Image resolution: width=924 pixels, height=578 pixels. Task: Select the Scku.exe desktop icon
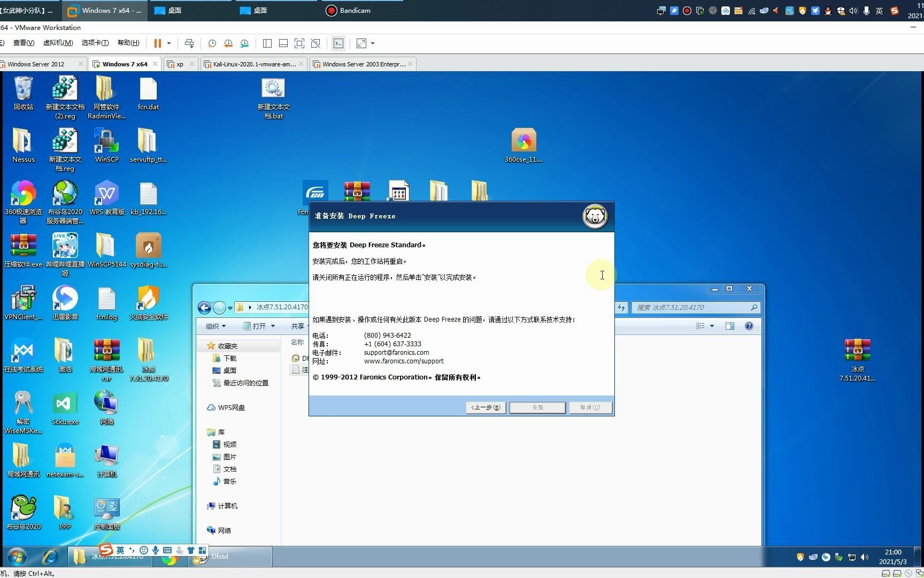click(65, 408)
